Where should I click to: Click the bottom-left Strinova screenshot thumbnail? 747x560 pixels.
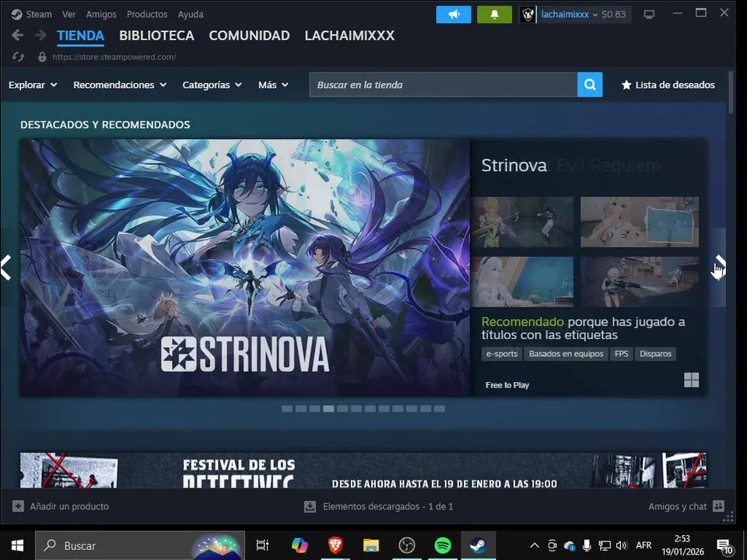tap(522, 282)
